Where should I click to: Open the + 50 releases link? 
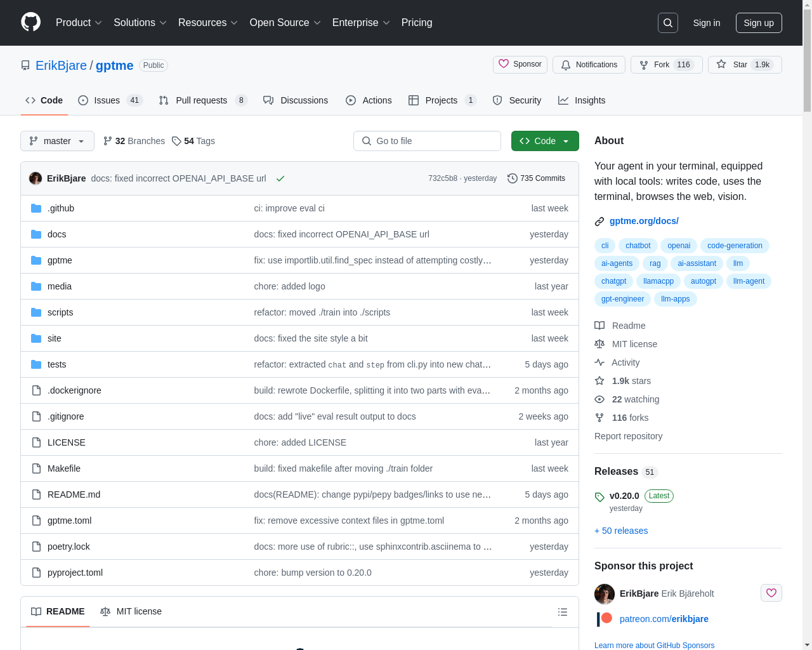tap(621, 531)
